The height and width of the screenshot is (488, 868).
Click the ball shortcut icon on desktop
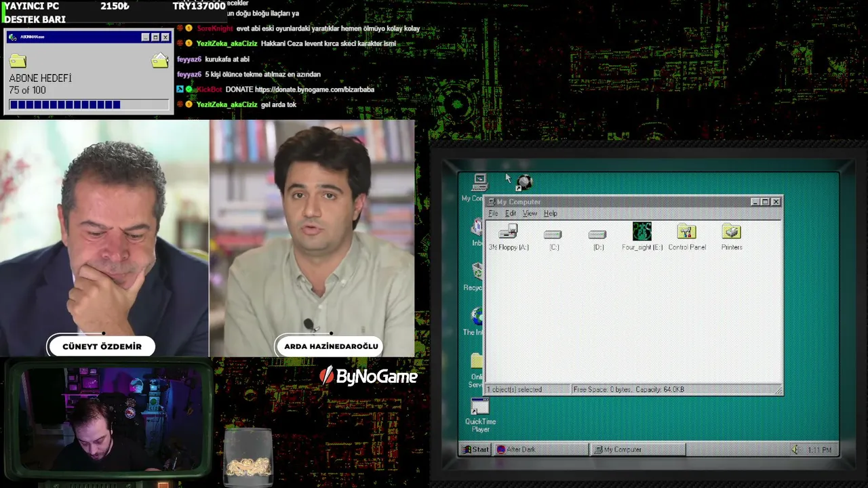tap(524, 182)
